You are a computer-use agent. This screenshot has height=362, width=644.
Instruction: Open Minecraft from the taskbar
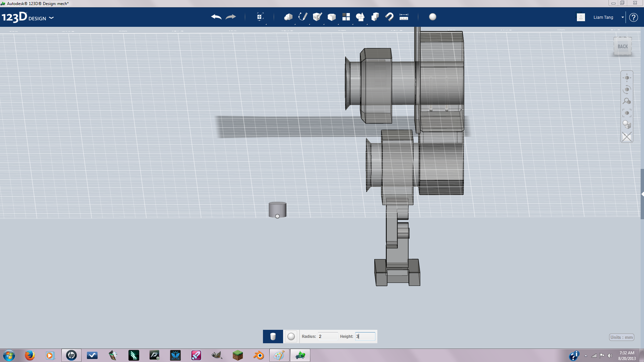coord(238,355)
